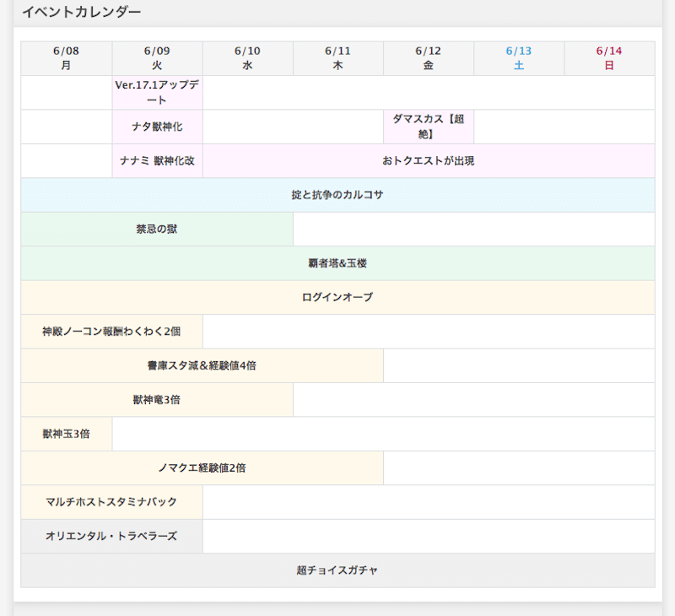Viewport: 675px width, 616px height.
Task: Select the 6/10 水 column header
Action: pos(247,58)
